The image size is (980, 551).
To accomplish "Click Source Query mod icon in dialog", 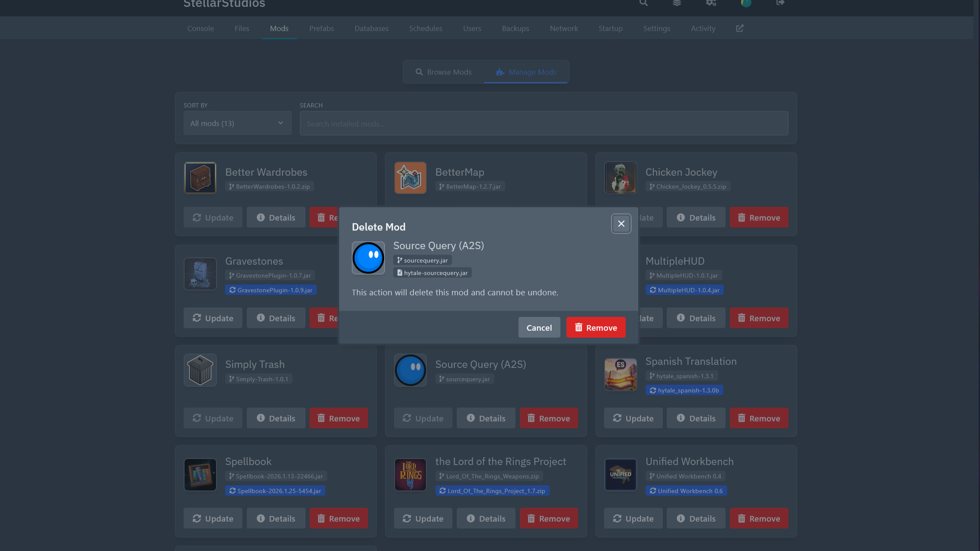I will 368,258.
